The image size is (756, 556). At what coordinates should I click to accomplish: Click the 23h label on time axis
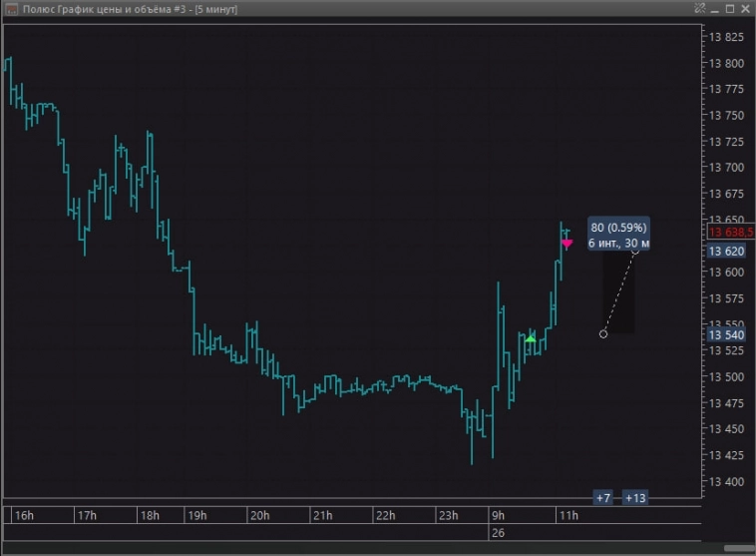tap(448, 516)
